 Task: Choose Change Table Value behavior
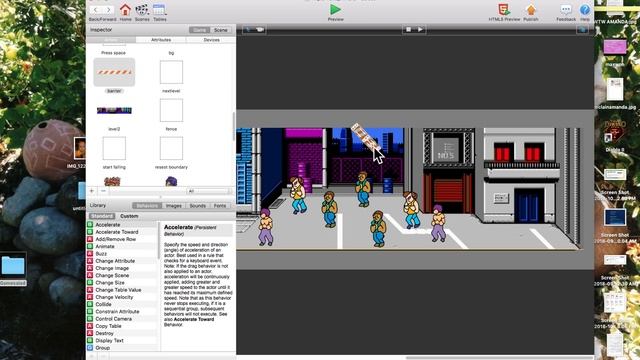coord(118,290)
